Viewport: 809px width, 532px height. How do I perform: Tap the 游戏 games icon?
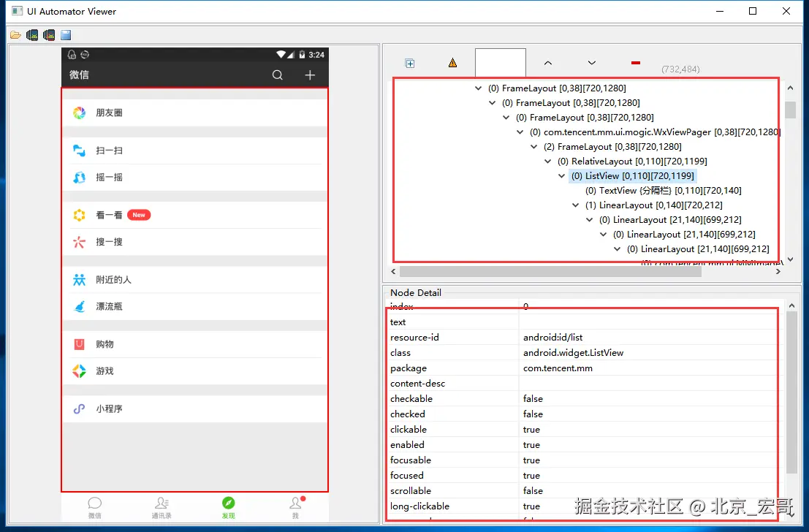[x=79, y=370]
